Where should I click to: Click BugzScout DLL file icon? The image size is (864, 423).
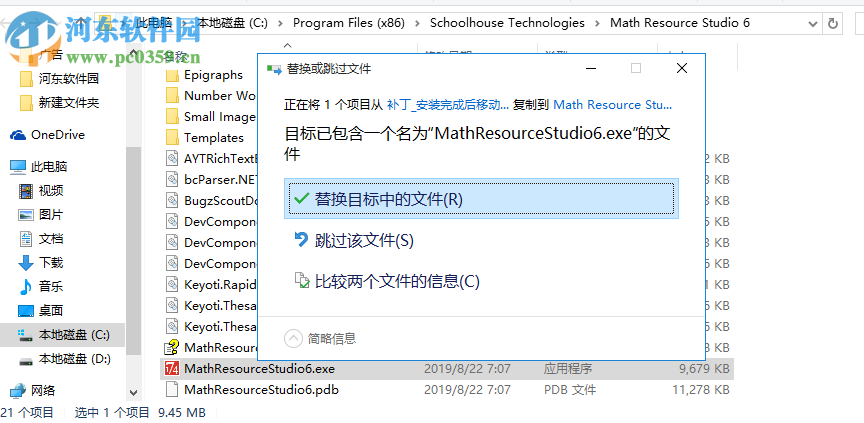tap(172, 200)
